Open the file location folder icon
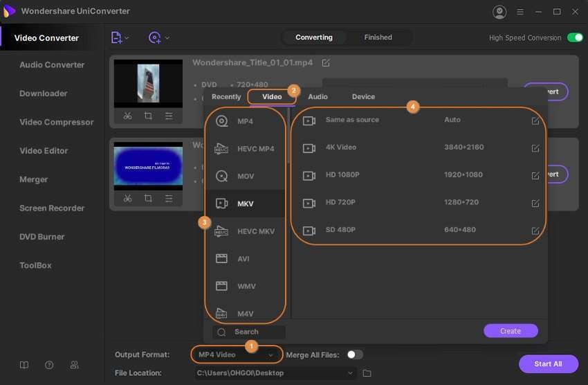The height and width of the screenshot is (385, 588). click(367, 373)
